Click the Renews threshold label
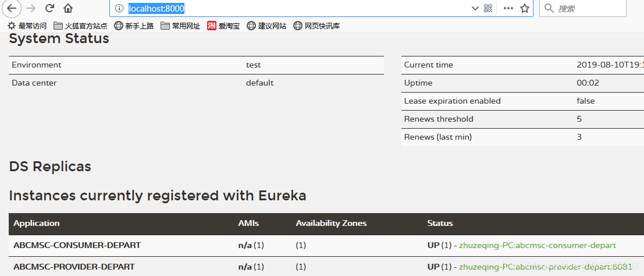 (439, 119)
